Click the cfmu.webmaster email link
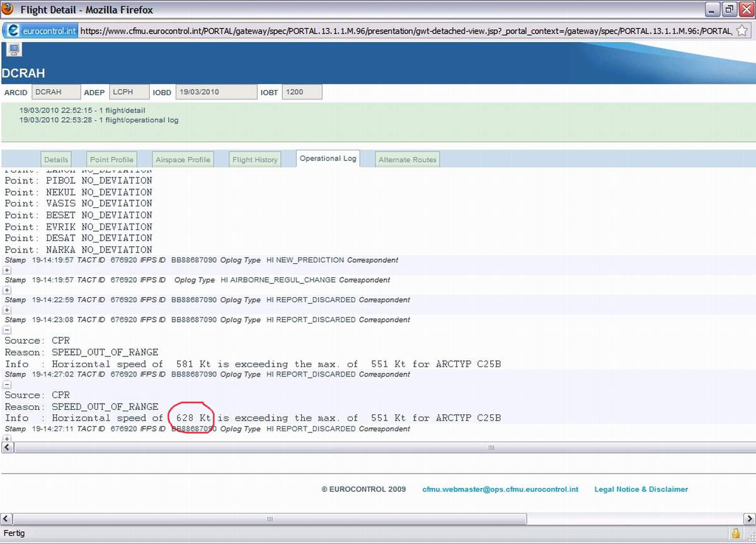 point(500,489)
